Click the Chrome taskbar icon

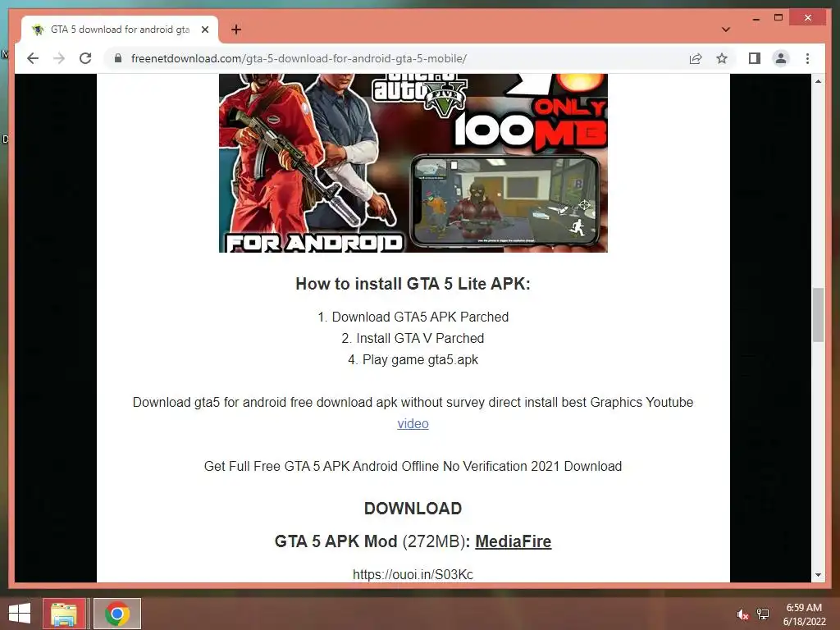pyautogui.click(x=117, y=614)
